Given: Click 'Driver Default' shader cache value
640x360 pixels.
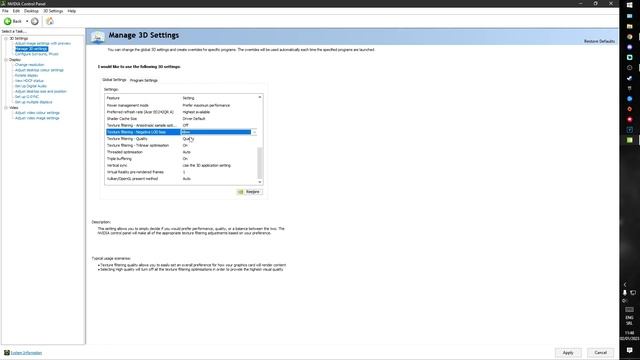Looking at the screenshot, I should 194,119.
